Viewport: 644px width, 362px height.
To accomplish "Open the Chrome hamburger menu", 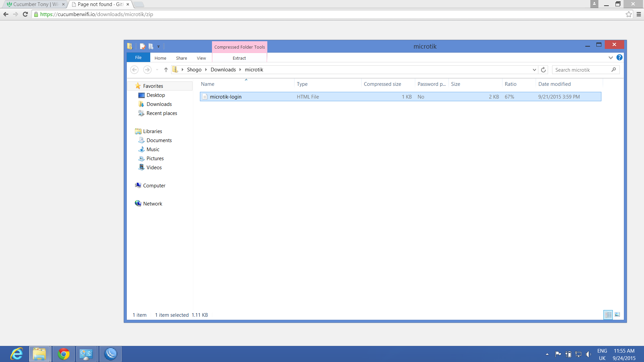I will point(639,14).
